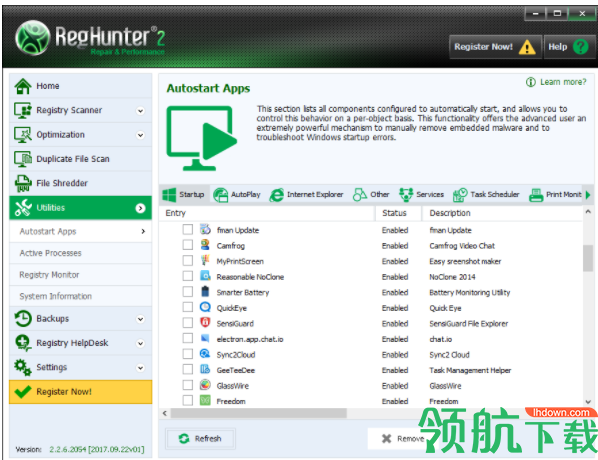This screenshot has height=460, width=598.
Task: Select the Duplicate File Scan icon
Action: 23,159
